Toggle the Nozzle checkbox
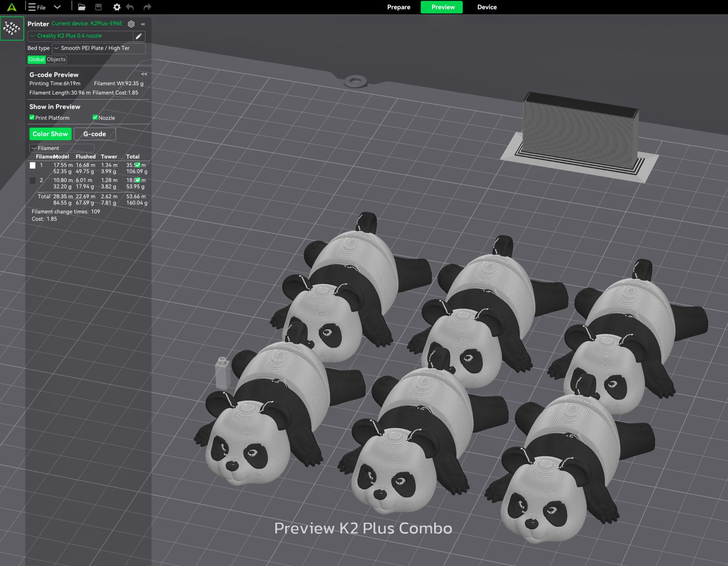This screenshot has width=728, height=566. 95,117
